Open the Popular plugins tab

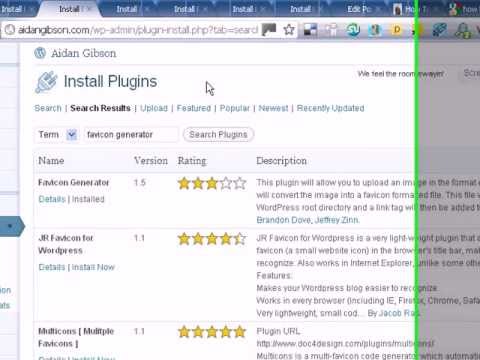(235, 108)
